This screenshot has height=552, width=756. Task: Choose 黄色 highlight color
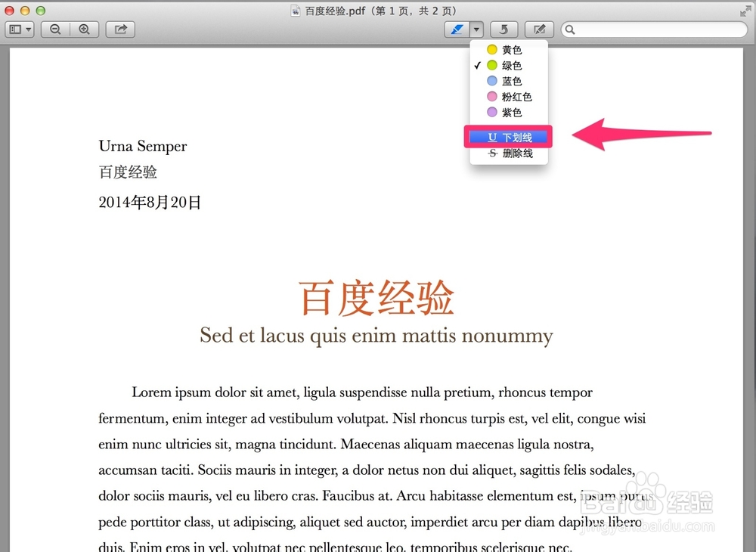509,50
